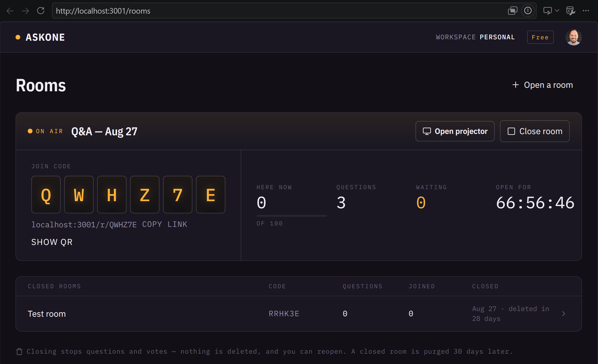Click the monitor icon in Open projector

pyautogui.click(x=427, y=131)
